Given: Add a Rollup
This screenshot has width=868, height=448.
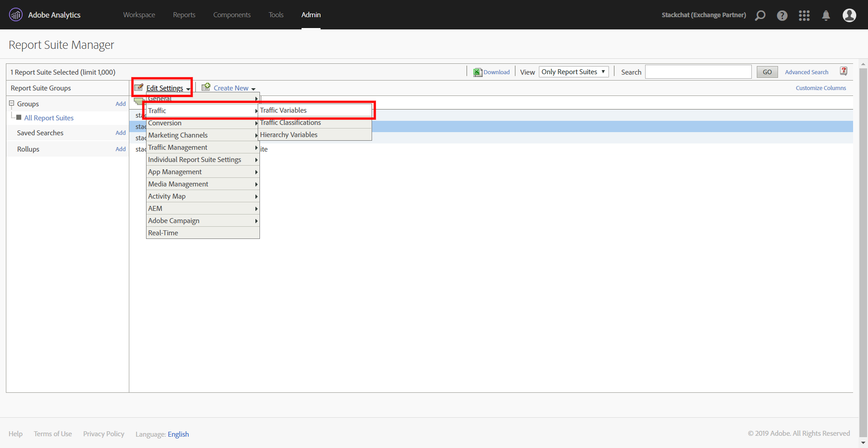Looking at the screenshot, I should [x=121, y=149].
